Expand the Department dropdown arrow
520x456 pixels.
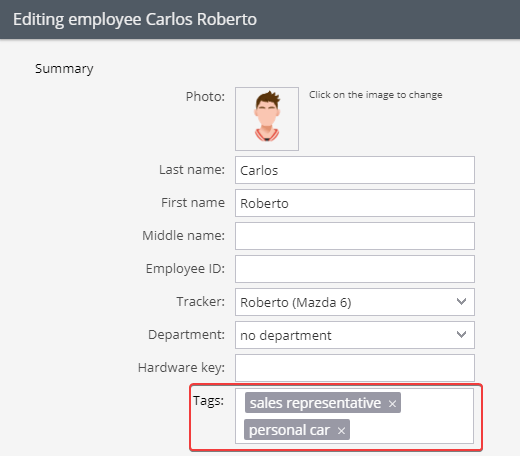click(x=461, y=335)
